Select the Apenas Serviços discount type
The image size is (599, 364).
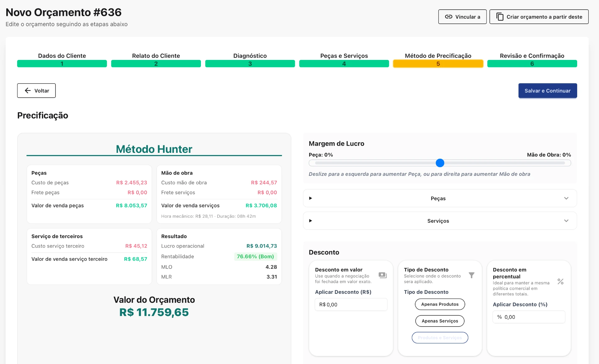point(440,321)
